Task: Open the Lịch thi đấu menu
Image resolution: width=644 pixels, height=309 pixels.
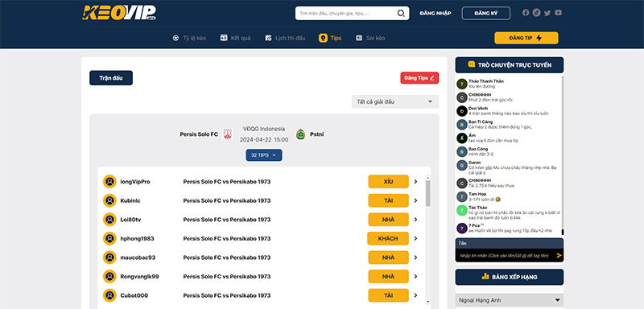Action: (x=285, y=38)
